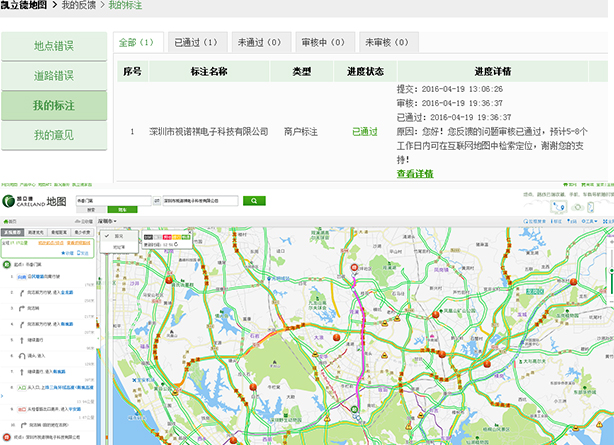Click the map zoom slider handle
This screenshot has height=445, width=614.
[x=612, y=270]
